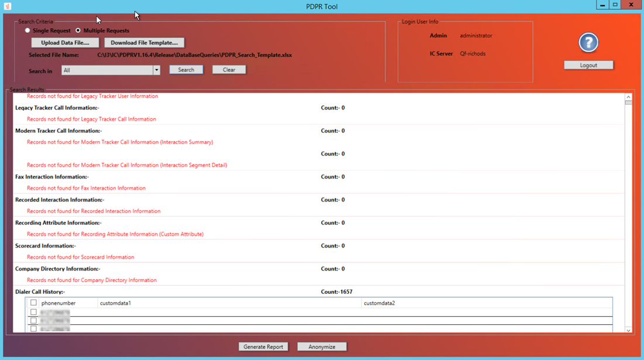Click Generate Report at the bottom
This screenshot has height=360, width=644.
point(263,347)
